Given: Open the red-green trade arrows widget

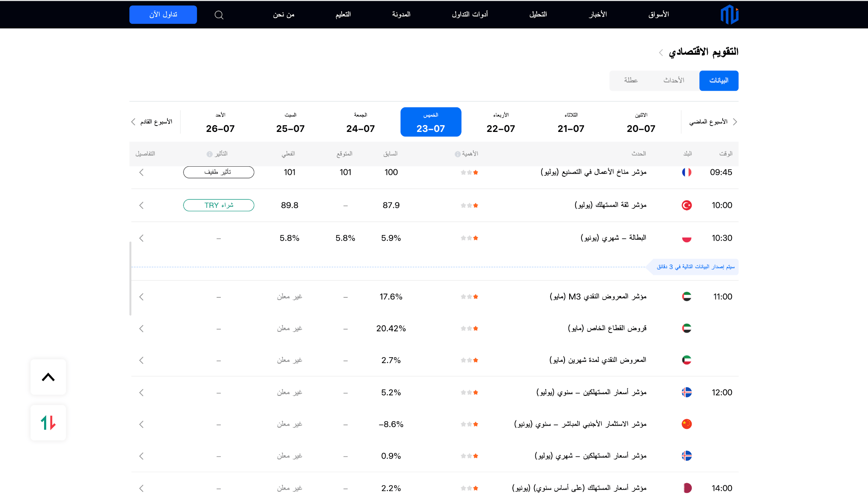Looking at the screenshot, I should 48,423.
